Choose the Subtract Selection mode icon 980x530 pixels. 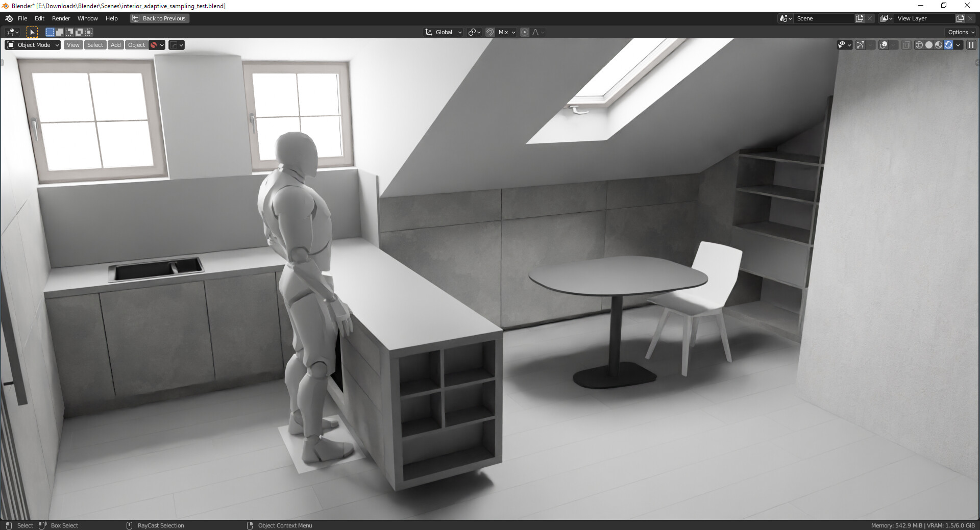[x=69, y=32]
